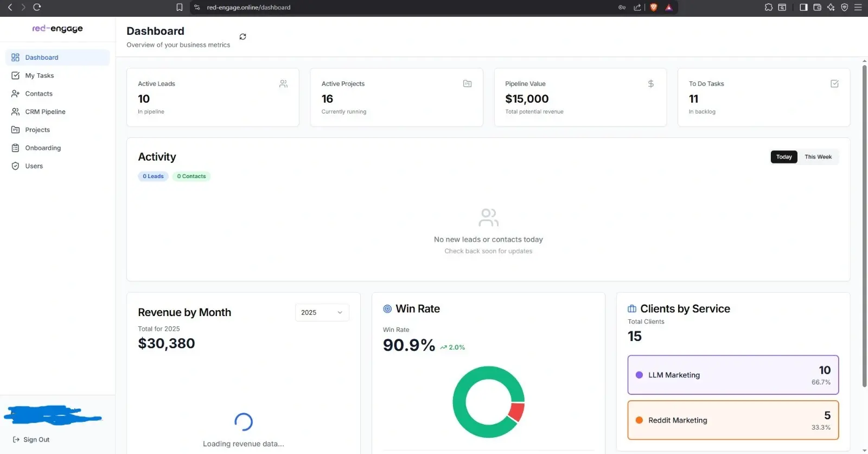Click the Pipeline Value dollar icon
The height and width of the screenshot is (454, 868).
650,84
